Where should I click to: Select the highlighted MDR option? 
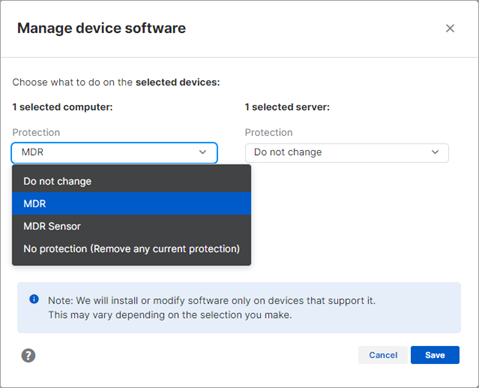131,204
